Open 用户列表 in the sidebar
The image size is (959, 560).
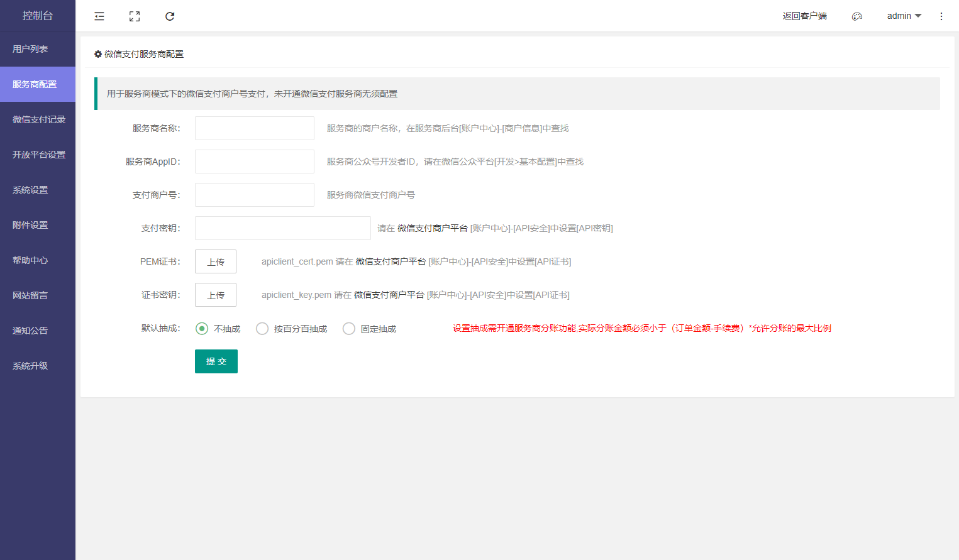(30, 49)
